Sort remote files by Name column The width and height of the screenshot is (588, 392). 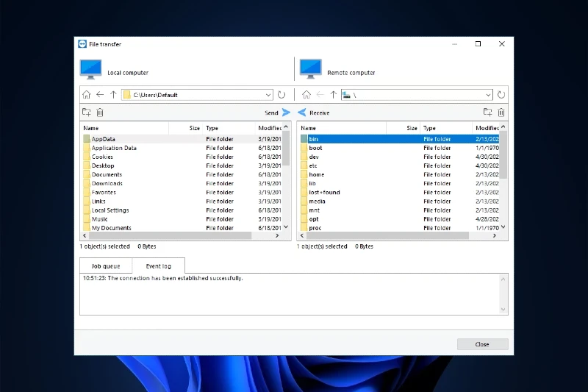tap(342, 128)
